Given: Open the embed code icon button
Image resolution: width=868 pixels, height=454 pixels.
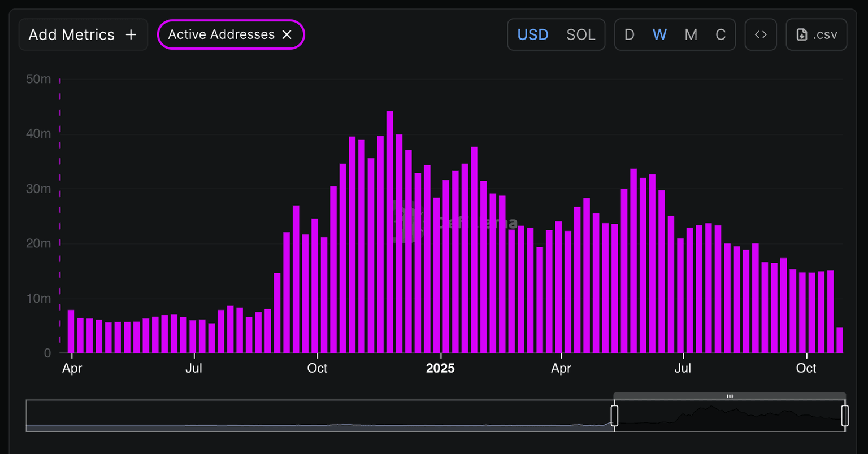Looking at the screenshot, I should (761, 35).
